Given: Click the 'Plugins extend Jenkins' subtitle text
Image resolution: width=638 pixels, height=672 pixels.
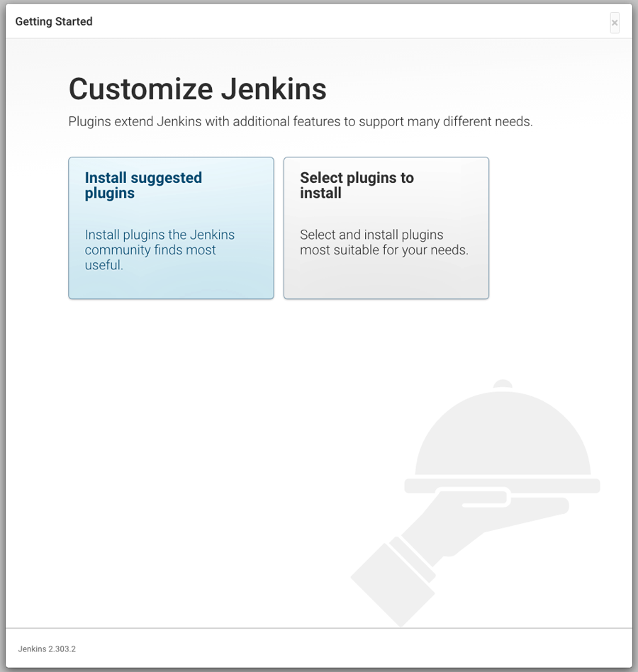Looking at the screenshot, I should (300, 121).
